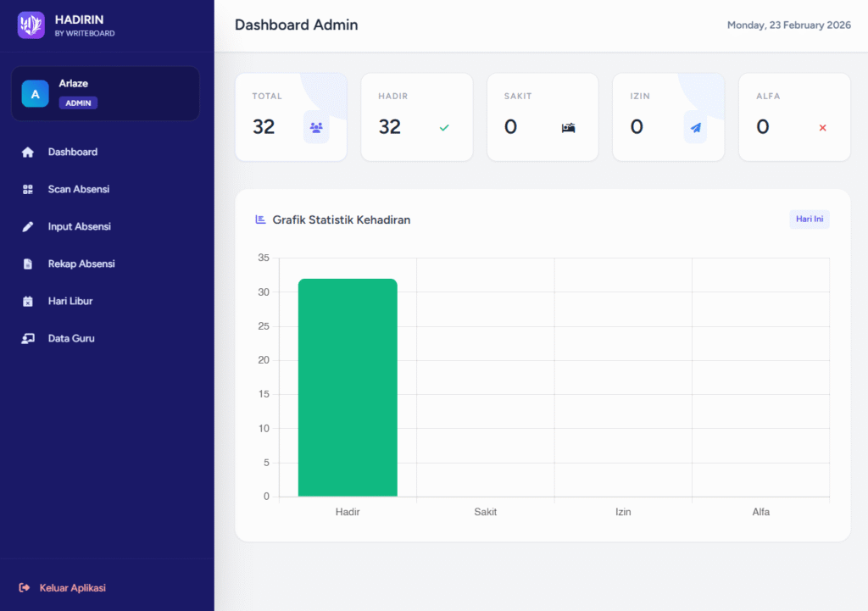The width and height of the screenshot is (868, 611).
Task: Click the ADMIN role badge
Action: click(x=78, y=103)
